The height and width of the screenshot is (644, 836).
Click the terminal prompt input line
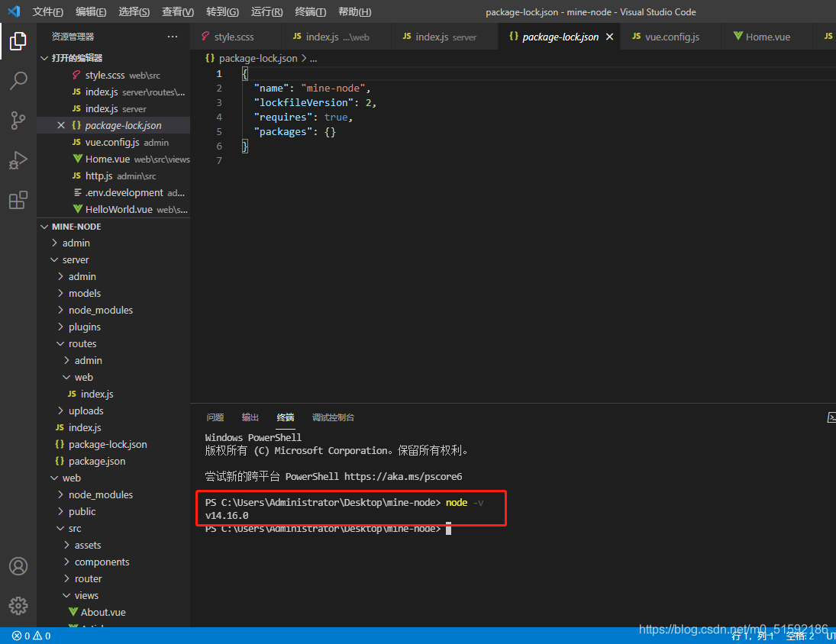328,529
